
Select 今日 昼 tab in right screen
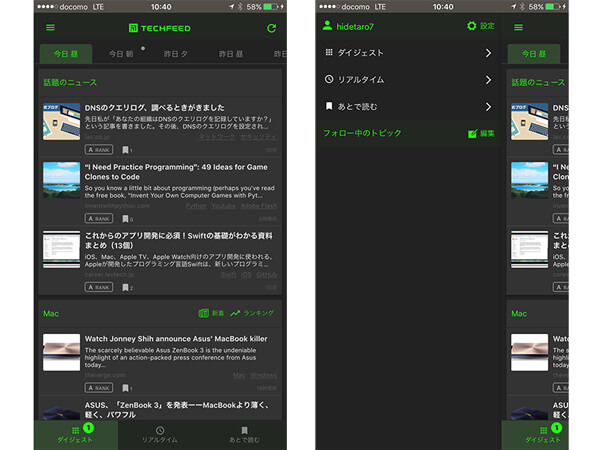534,54
